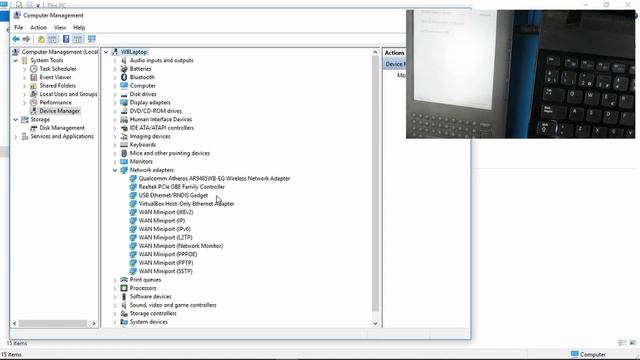Select Software devices entry
Screen dimensions: 640x360
(151, 297)
